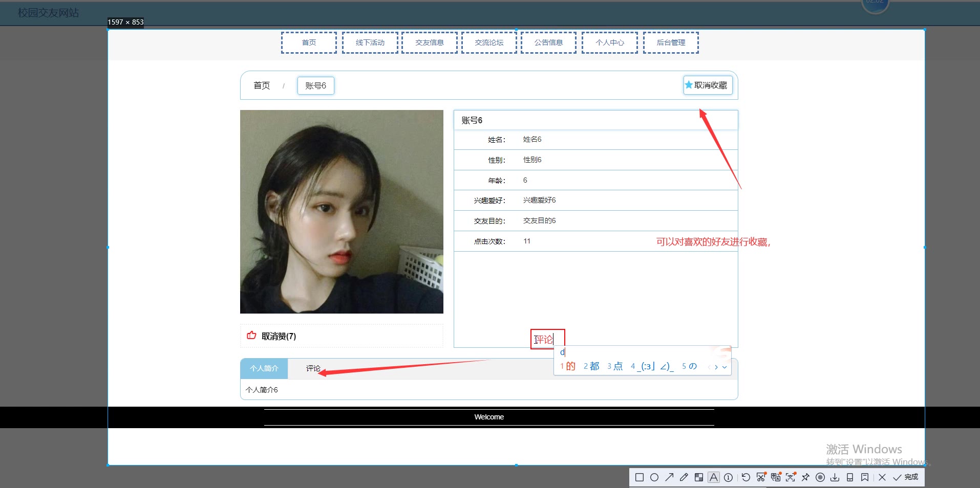The image size is (980, 488).
Task: Select the ellipse annotation tool
Action: pos(654,477)
